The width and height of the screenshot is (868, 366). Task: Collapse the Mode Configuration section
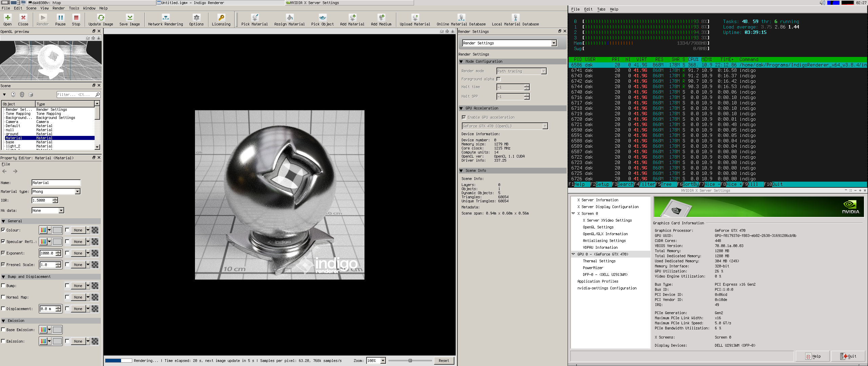pyautogui.click(x=461, y=62)
